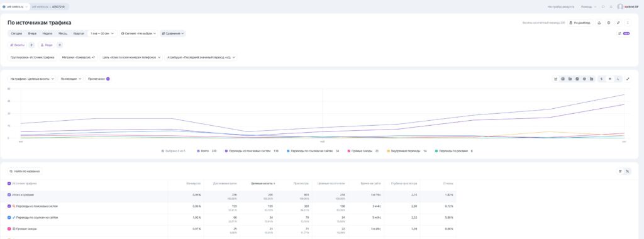Open the 'По месяцам' granularity dropdown
The height and width of the screenshot is (239, 644).
click(71, 79)
